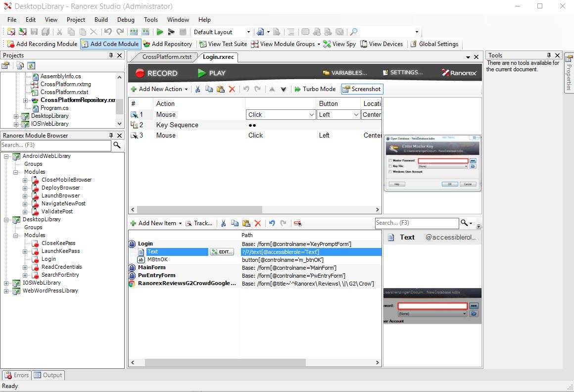Click the Track... repository button
This screenshot has height=392, width=574.
pyautogui.click(x=199, y=223)
